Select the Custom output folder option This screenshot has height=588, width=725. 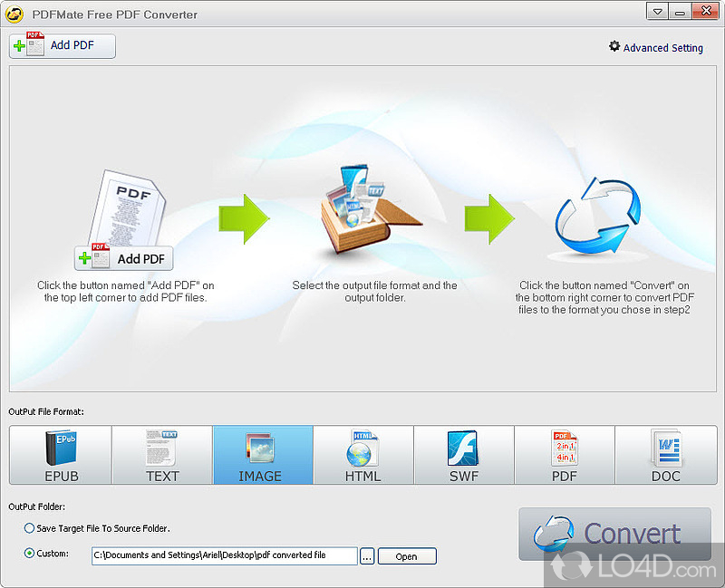[29, 554]
